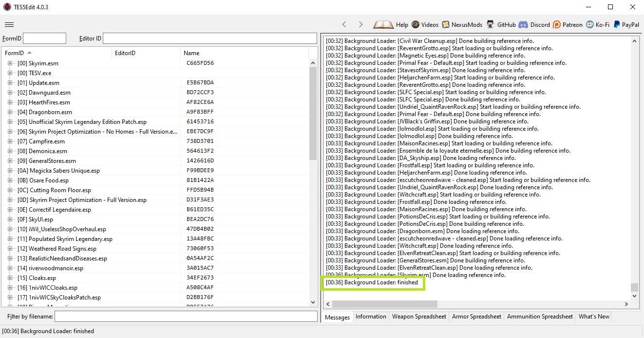The height and width of the screenshot is (338, 644).
Task: Expand [0F] SkyUI.esp node
Action: (x=10, y=219)
